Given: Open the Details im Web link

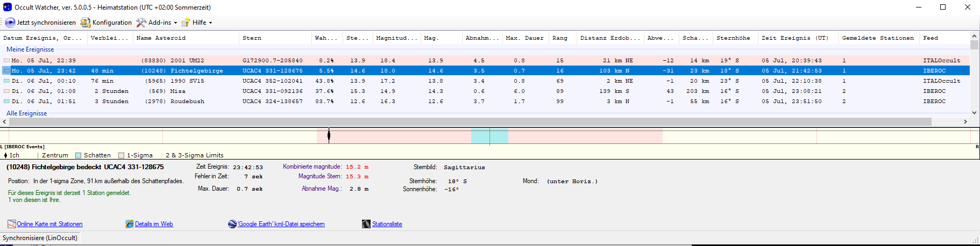Looking at the screenshot, I should 154,224.
